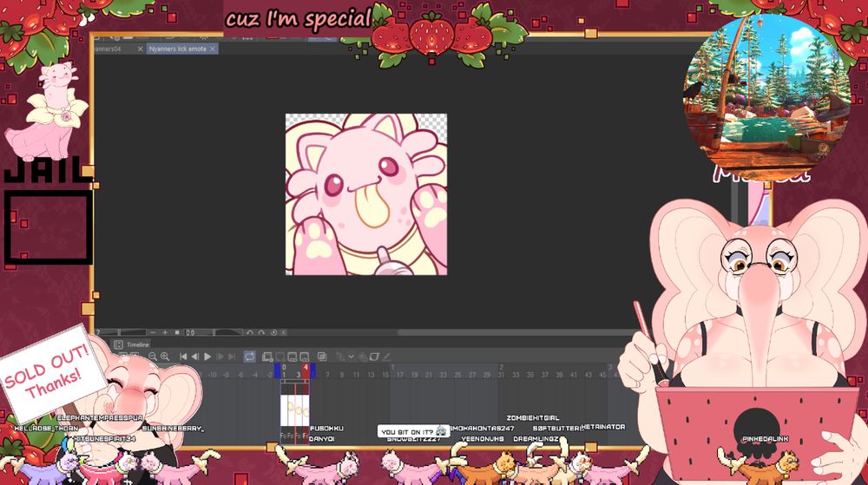Jump to the last frame
868x485 pixels.
point(232,357)
